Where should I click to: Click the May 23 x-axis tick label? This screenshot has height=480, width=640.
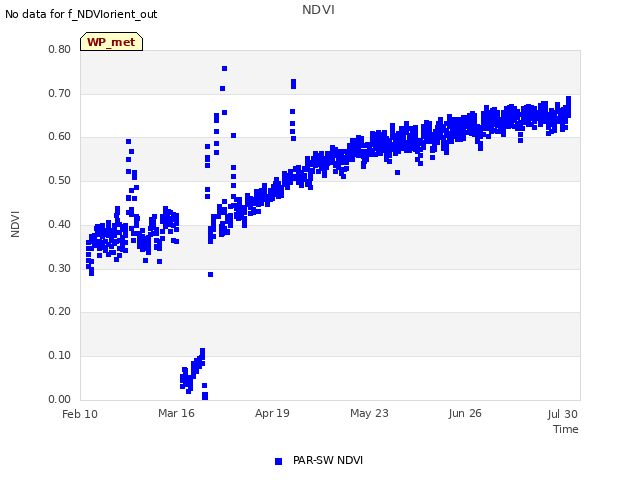click(369, 413)
